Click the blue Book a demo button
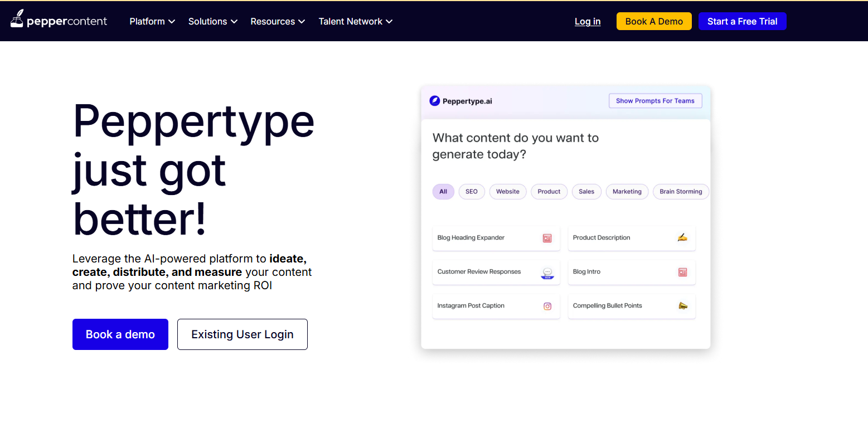 pos(120,334)
